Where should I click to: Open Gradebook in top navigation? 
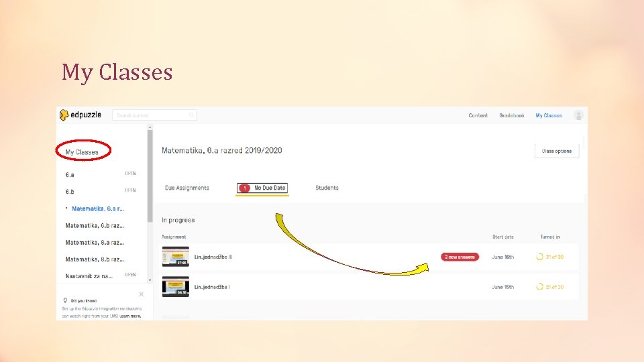(511, 115)
